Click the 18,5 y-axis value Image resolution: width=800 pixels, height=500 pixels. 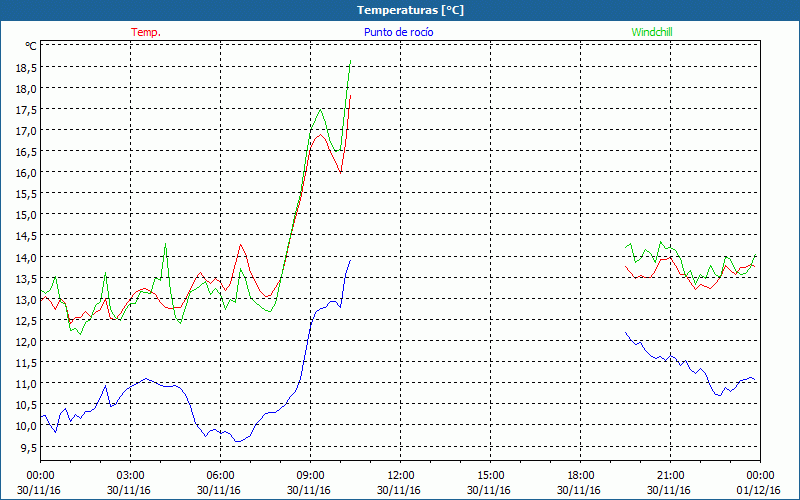pyautogui.click(x=26, y=67)
